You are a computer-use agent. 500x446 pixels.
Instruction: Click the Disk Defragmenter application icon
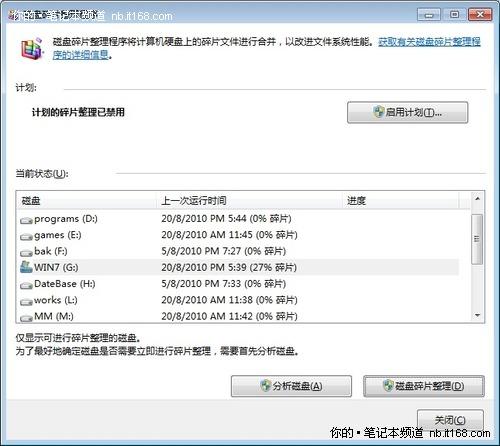point(32,49)
